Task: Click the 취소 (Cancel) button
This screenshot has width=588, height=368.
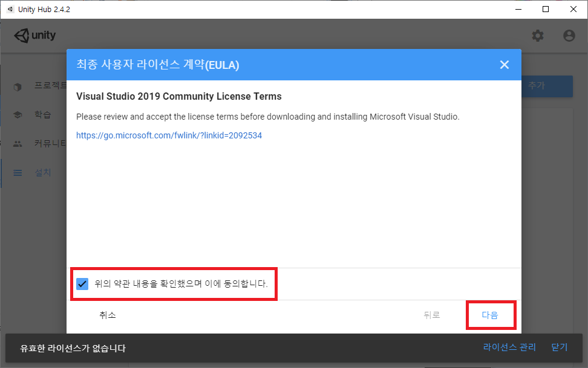Action: 108,315
